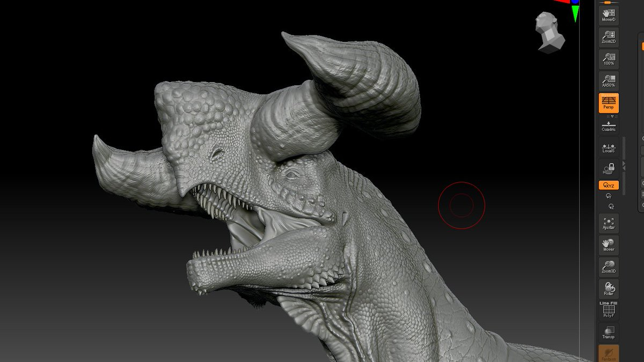This screenshot has width=644, height=362.
Task: Click Ajustar to frame the model
Action: tap(609, 224)
